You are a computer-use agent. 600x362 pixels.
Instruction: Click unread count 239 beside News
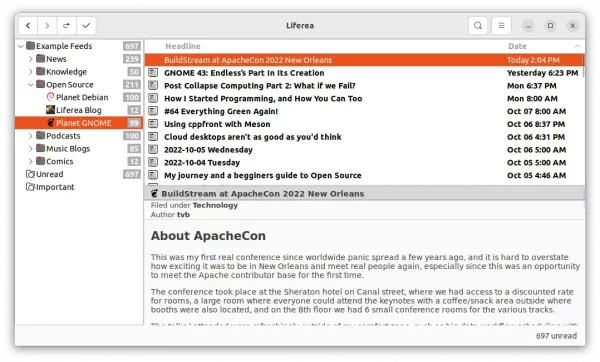coord(132,59)
